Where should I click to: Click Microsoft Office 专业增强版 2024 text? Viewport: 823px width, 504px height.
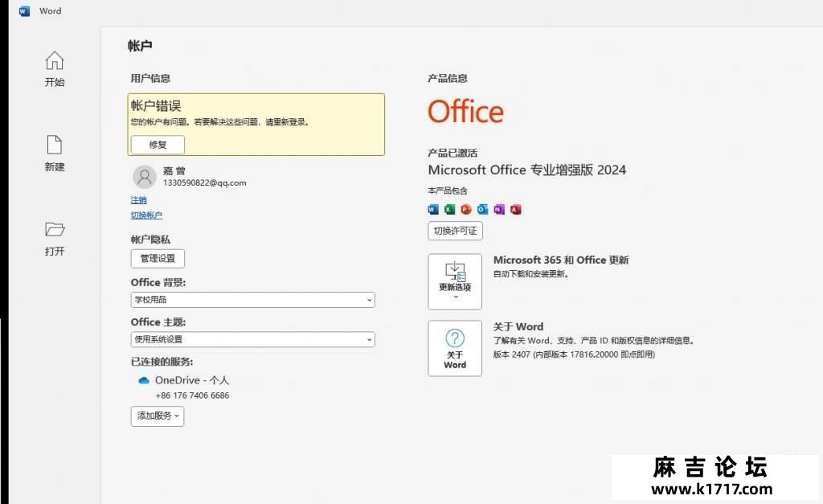tap(527, 170)
